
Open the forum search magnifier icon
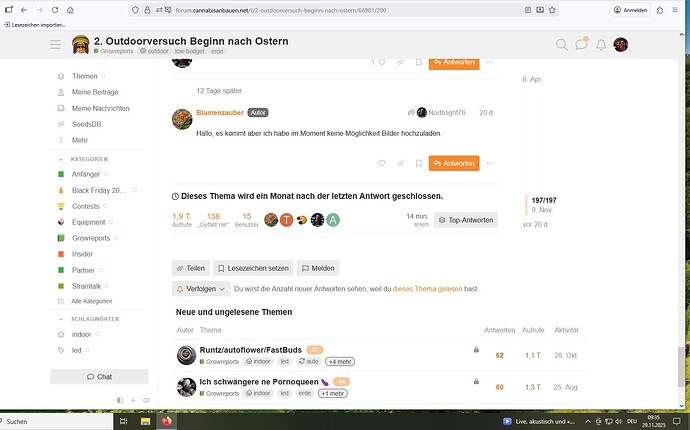[561, 45]
